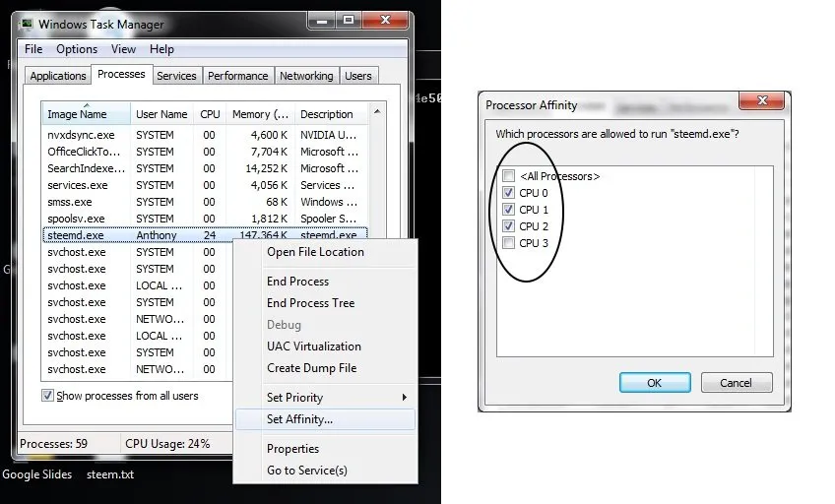Viewport: 835px width, 504px height.
Task: Open Properties from the context menu
Action: point(325,449)
